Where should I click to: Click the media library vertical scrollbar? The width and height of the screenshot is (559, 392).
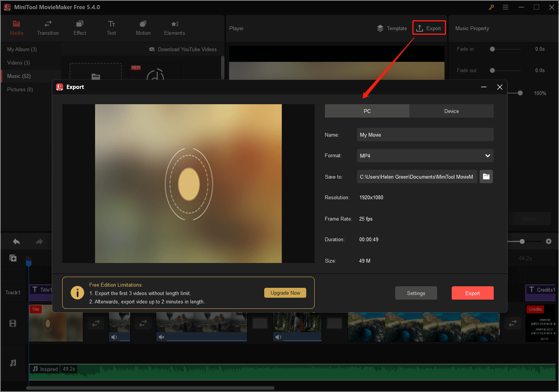point(223,68)
